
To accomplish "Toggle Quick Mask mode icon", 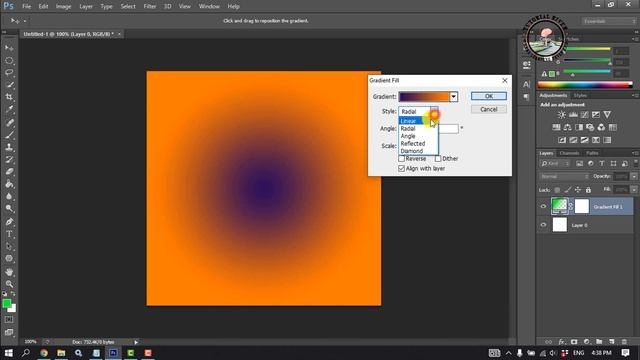I will point(9,320).
